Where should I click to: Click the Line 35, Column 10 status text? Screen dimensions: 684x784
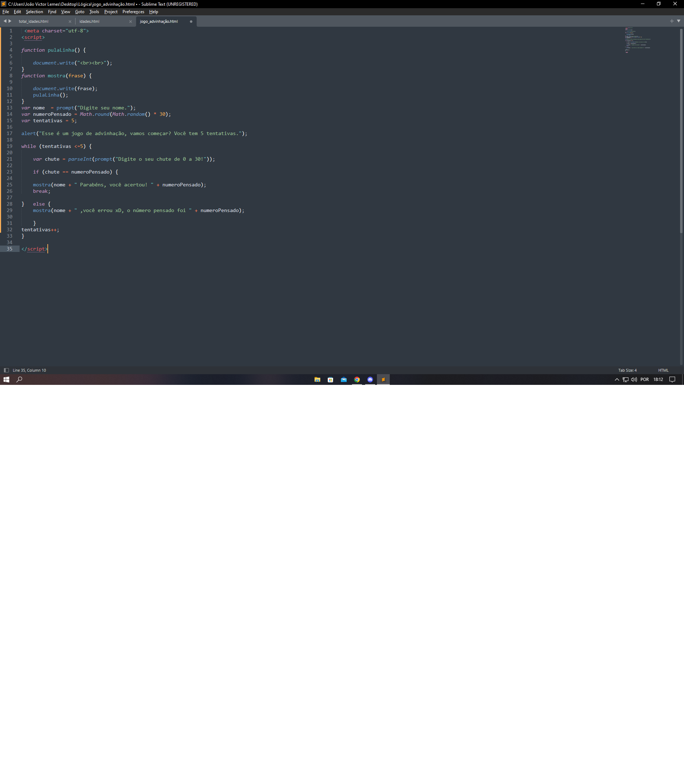[29, 370]
